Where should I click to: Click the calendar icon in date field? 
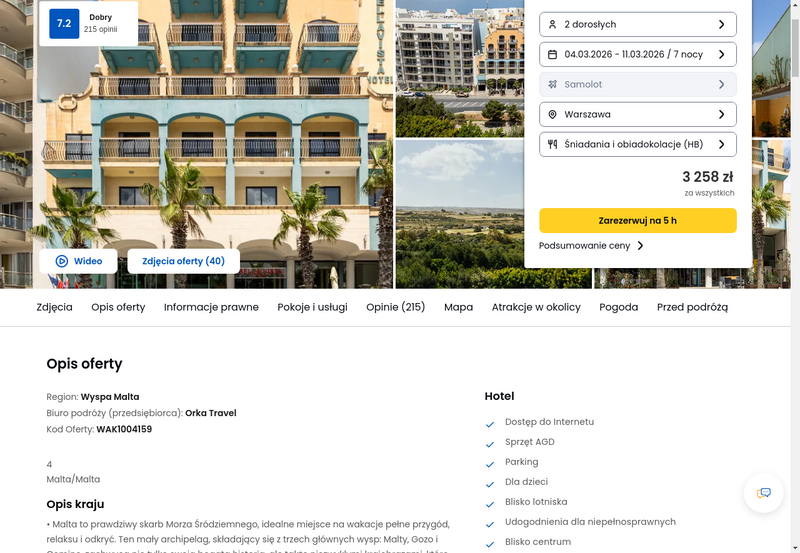(552, 55)
